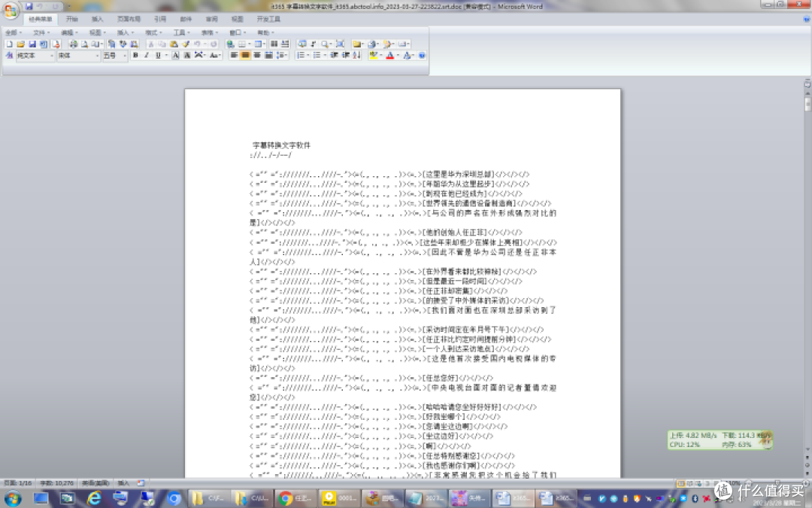
Task: Toggle Italic formatting
Action: [x=146, y=56]
